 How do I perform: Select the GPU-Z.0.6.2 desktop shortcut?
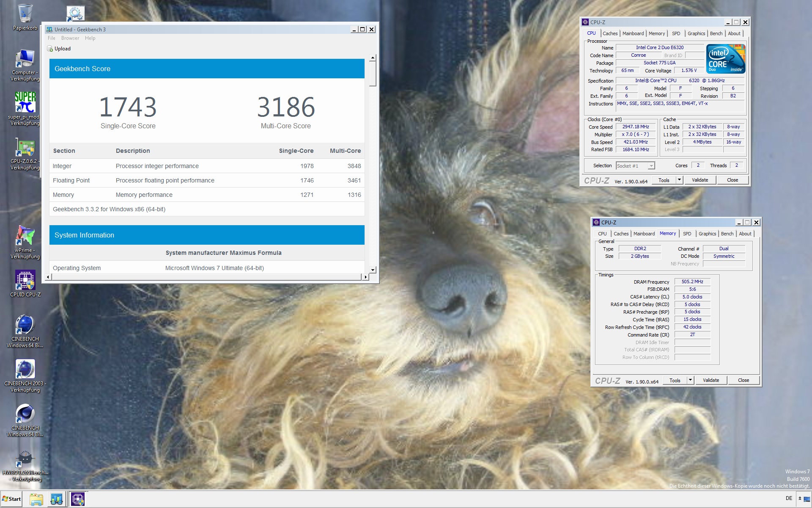pyautogui.click(x=25, y=154)
